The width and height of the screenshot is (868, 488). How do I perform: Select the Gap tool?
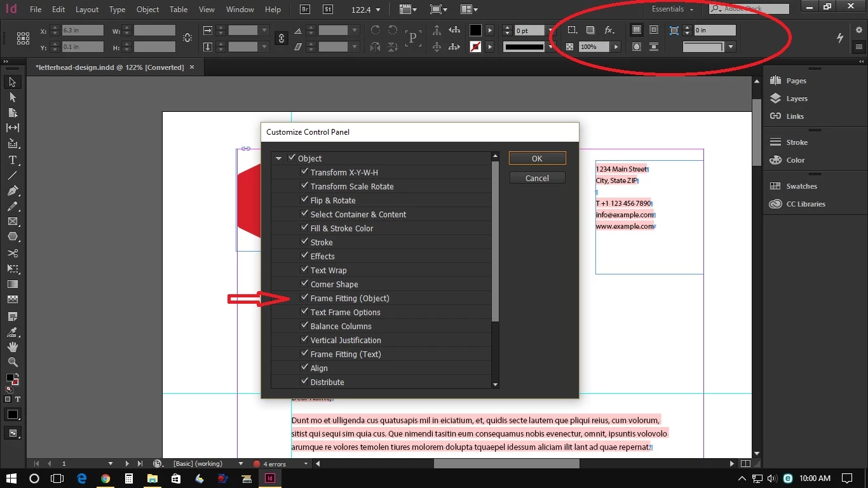coord(12,128)
